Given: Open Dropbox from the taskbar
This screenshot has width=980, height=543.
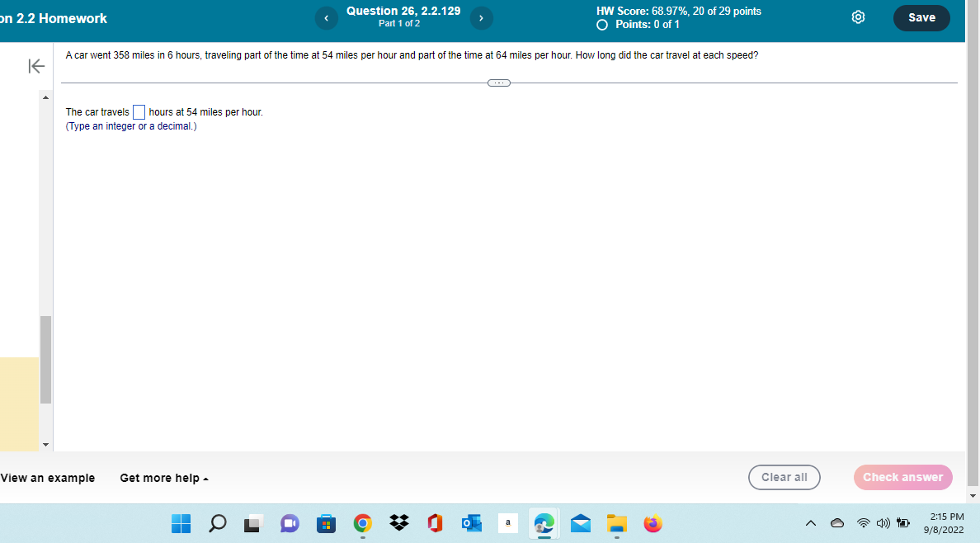Looking at the screenshot, I should point(398,523).
